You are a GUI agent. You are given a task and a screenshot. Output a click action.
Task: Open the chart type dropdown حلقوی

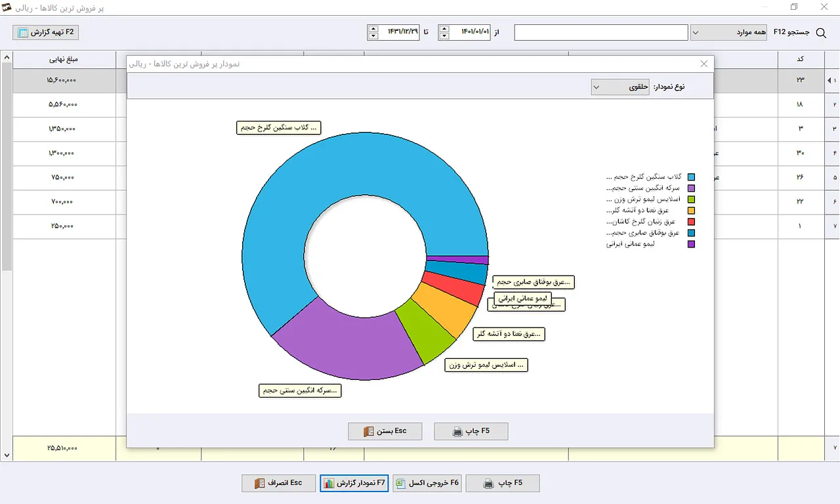(x=620, y=87)
